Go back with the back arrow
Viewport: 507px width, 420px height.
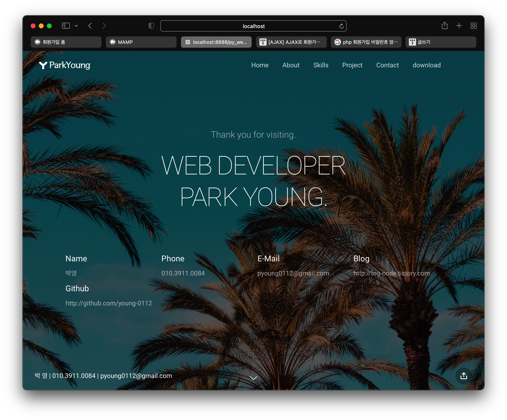pos(90,26)
